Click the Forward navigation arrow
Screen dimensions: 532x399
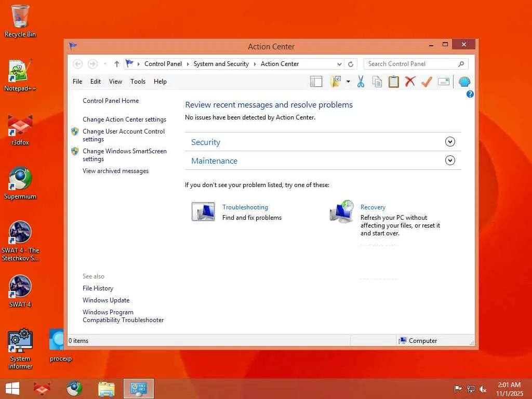[x=92, y=64]
